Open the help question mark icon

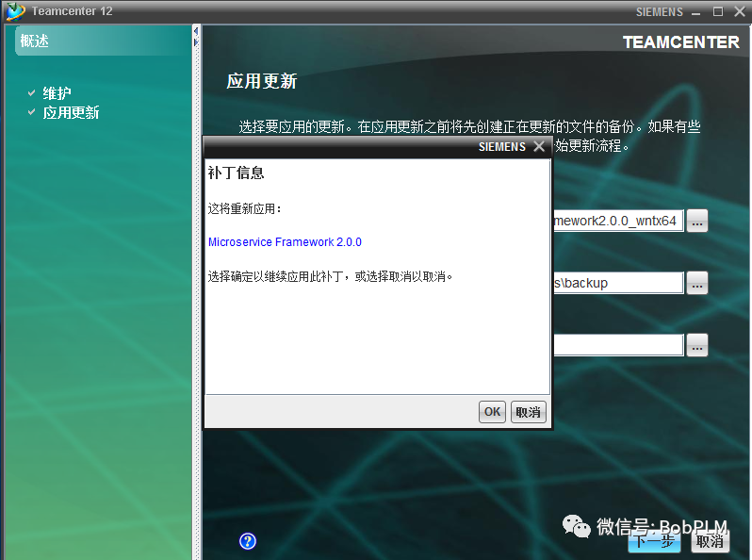(x=248, y=541)
